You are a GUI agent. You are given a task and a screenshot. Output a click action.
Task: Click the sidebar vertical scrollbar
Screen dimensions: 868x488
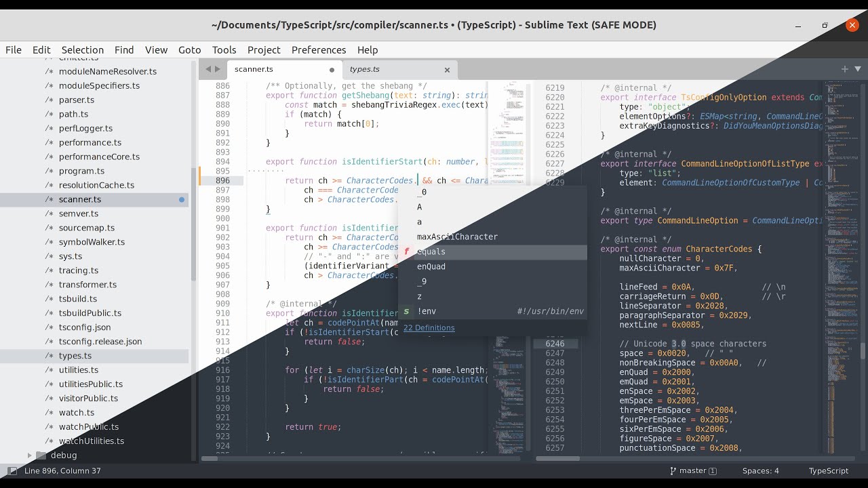tap(193, 224)
